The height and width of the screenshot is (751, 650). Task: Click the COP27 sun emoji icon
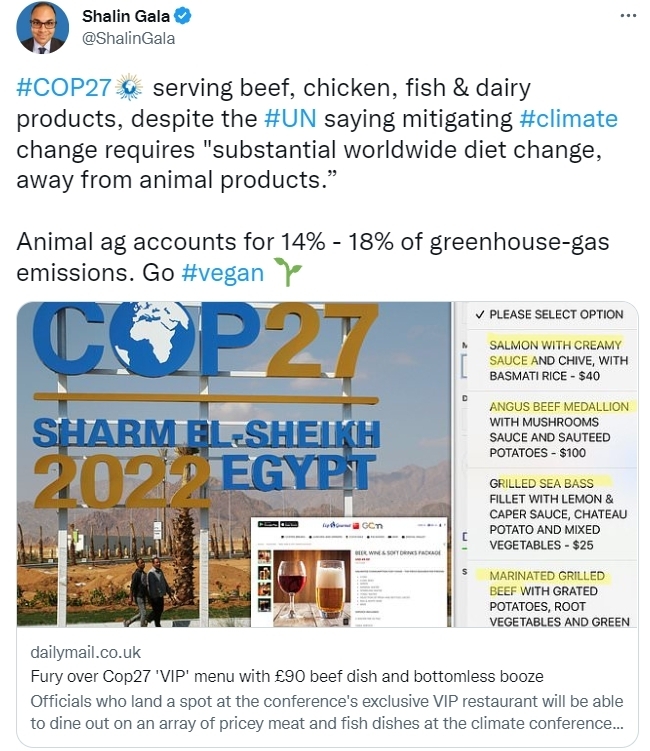[129, 88]
